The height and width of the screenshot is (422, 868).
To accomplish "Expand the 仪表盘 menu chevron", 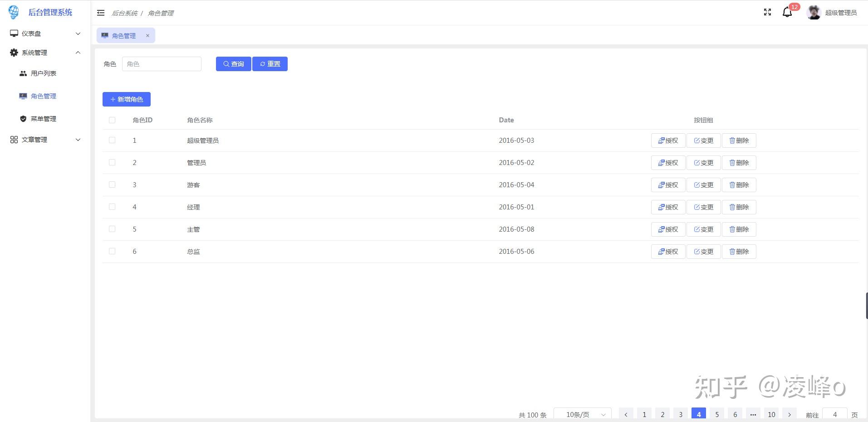I will [78, 34].
